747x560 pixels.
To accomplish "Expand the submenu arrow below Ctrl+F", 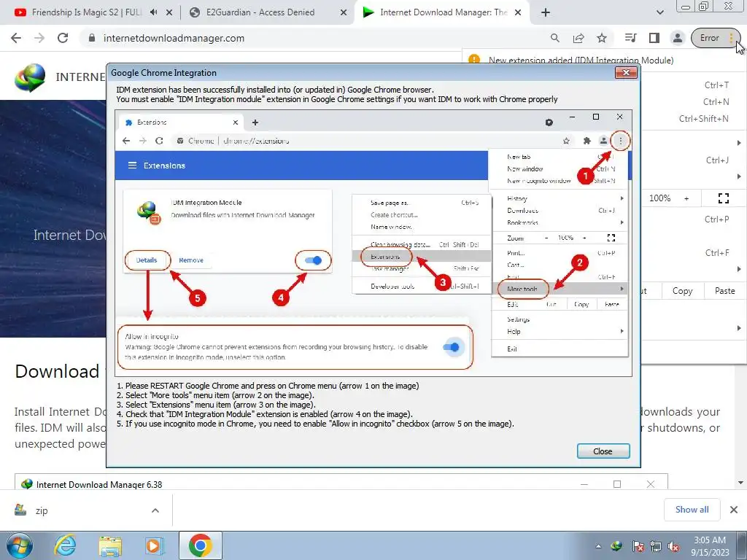I will point(739,269).
